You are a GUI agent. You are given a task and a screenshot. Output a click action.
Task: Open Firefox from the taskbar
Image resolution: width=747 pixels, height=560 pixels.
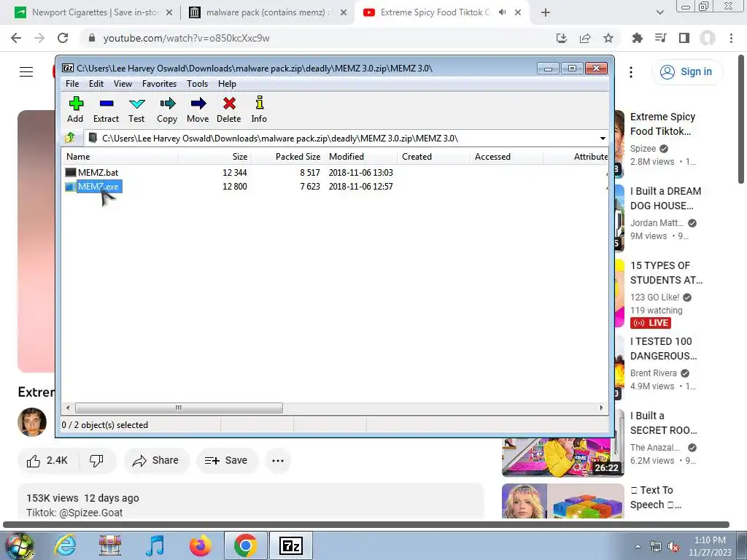pyautogui.click(x=200, y=545)
